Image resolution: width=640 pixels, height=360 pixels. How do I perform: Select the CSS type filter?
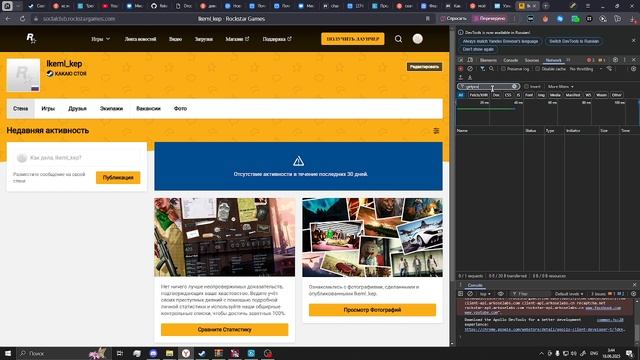click(x=508, y=95)
